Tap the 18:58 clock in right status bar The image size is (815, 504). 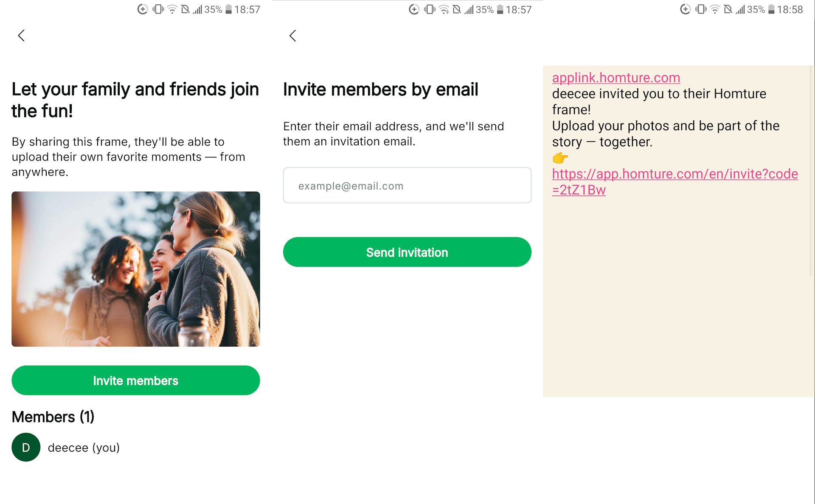click(x=790, y=9)
